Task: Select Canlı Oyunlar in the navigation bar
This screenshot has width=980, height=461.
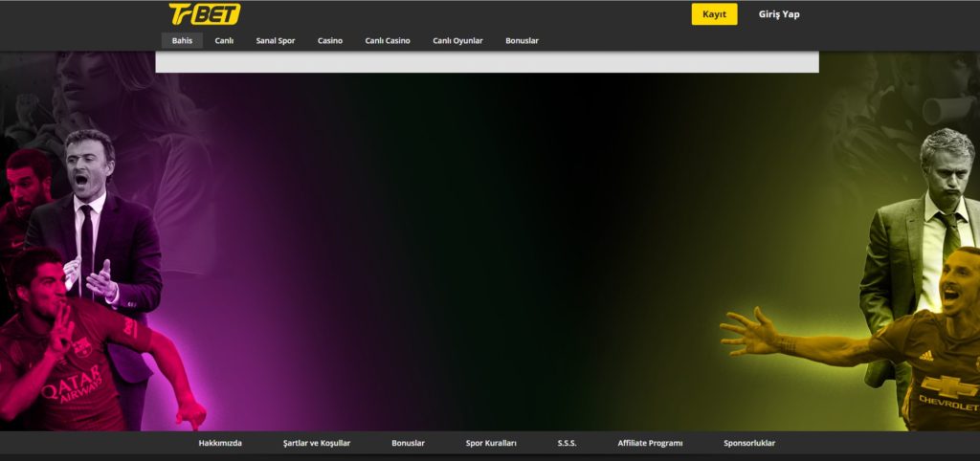Action: (457, 41)
